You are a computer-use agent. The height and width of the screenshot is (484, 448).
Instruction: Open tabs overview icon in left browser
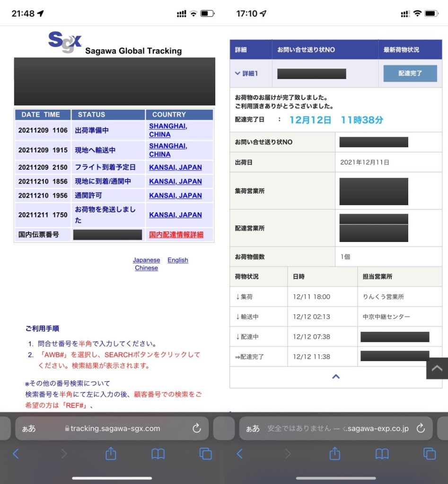pyautogui.click(x=205, y=454)
